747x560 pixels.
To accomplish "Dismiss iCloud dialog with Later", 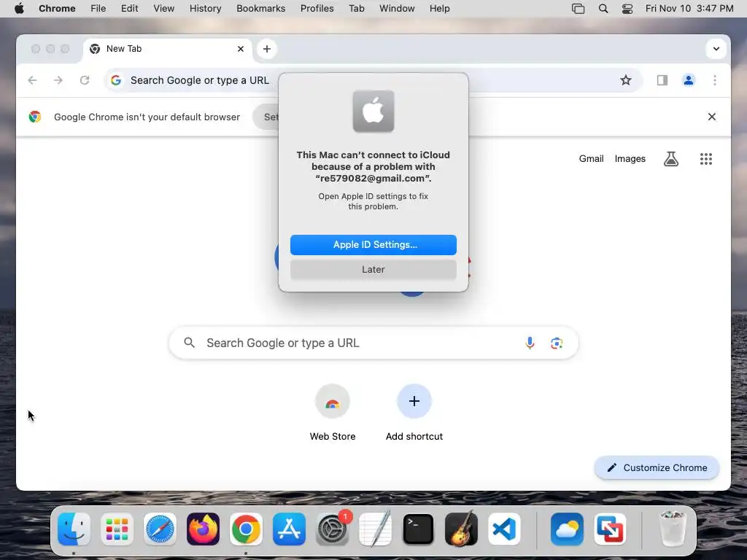I will pos(373,270).
